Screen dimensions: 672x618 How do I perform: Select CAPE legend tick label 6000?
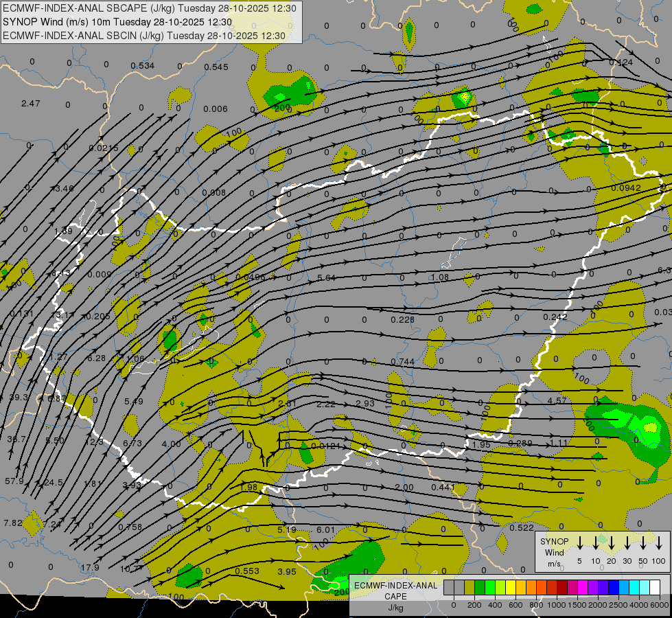click(660, 605)
